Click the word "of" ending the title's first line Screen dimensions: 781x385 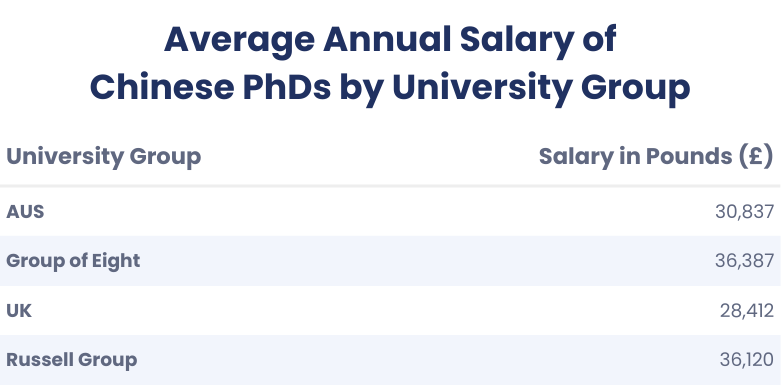pos(600,39)
